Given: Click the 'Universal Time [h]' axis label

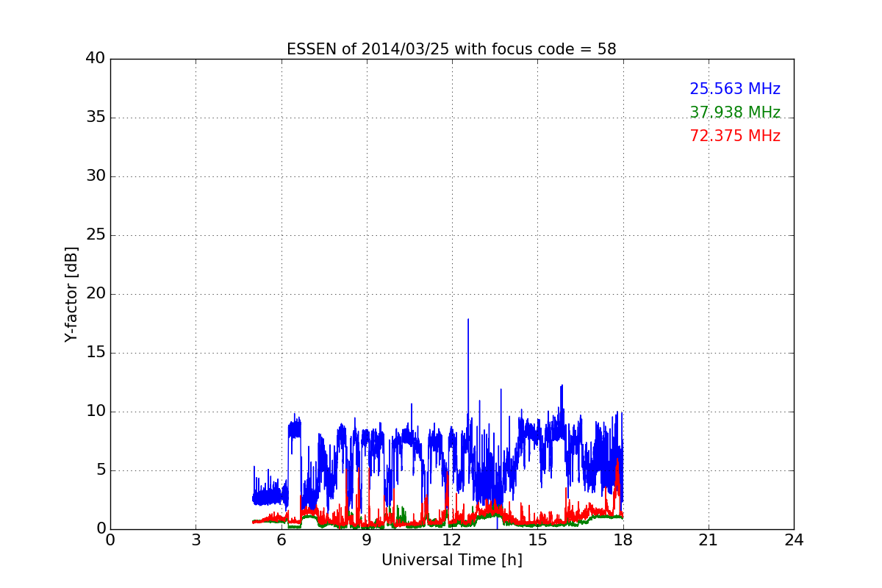Looking at the screenshot, I should coord(452,560).
